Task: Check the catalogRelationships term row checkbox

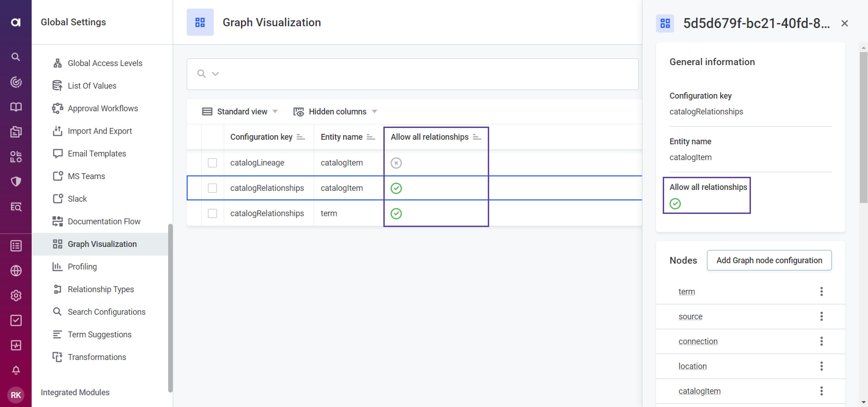Action: (x=212, y=213)
